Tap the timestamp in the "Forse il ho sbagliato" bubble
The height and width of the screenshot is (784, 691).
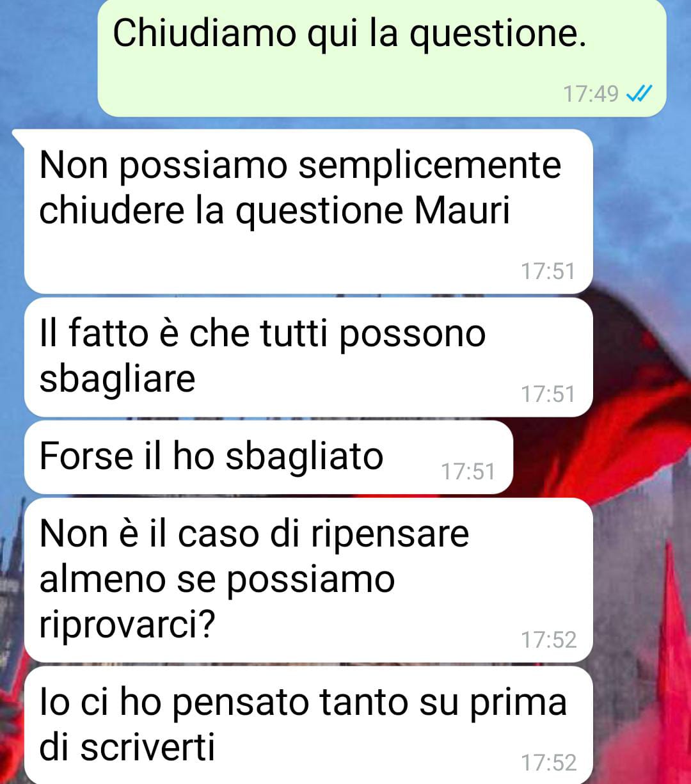coord(468,472)
